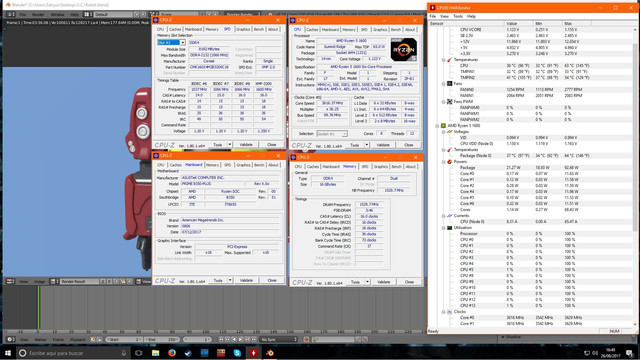Open the Tools dropdown arrow in the CPU tab CPU-Z window
The image size is (640, 360).
click(367, 145)
